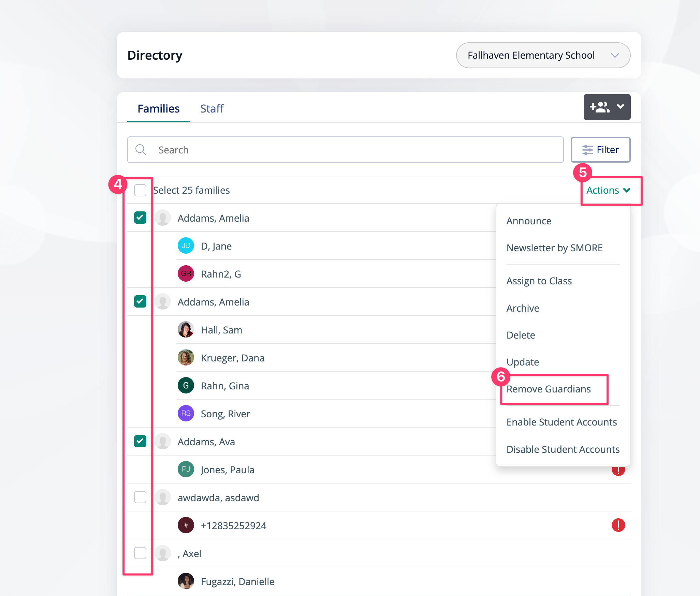Click Krueger, Dana's profile photo

[186, 358]
